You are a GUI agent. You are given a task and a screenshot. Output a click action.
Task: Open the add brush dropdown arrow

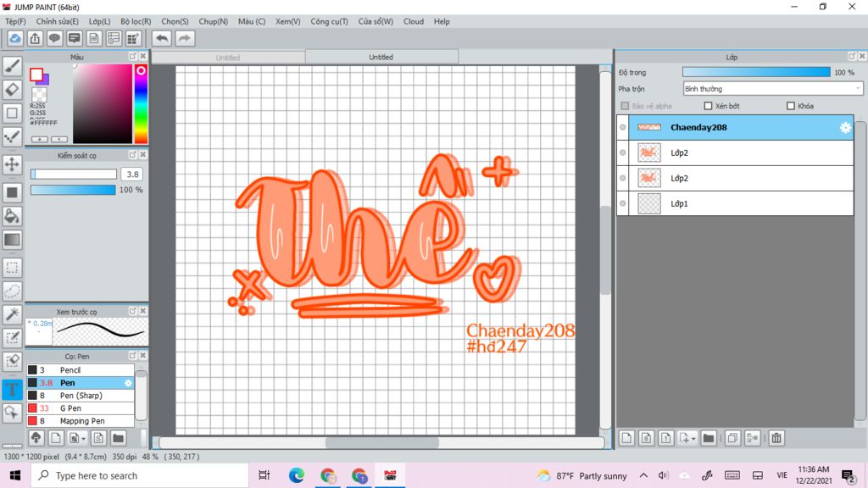tap(84, 439)
